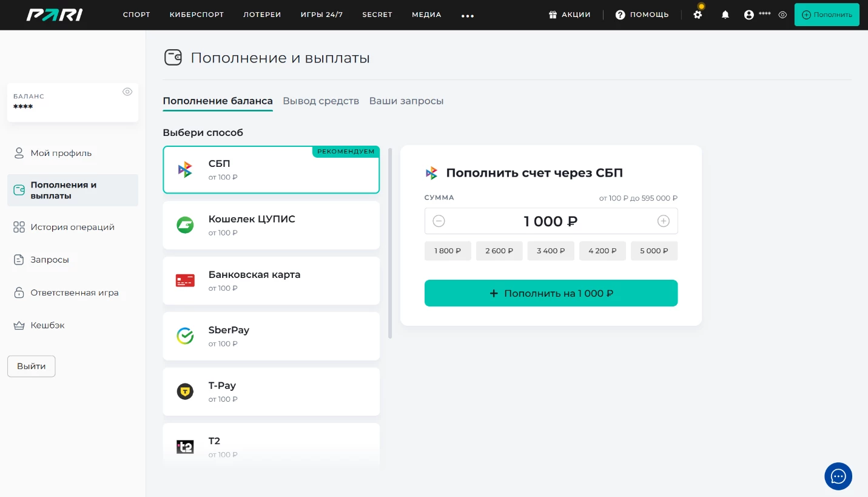Image resolution: width=868 pixels, height=497 pixels.
Task: Expand the "..." more menu in navigation
Action: tap(468, 15)
